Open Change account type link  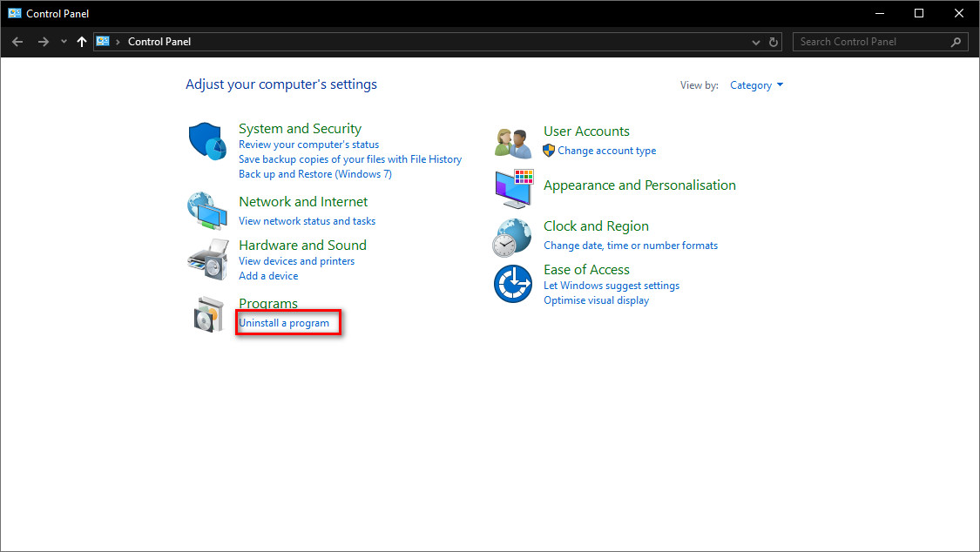(606, 151)
